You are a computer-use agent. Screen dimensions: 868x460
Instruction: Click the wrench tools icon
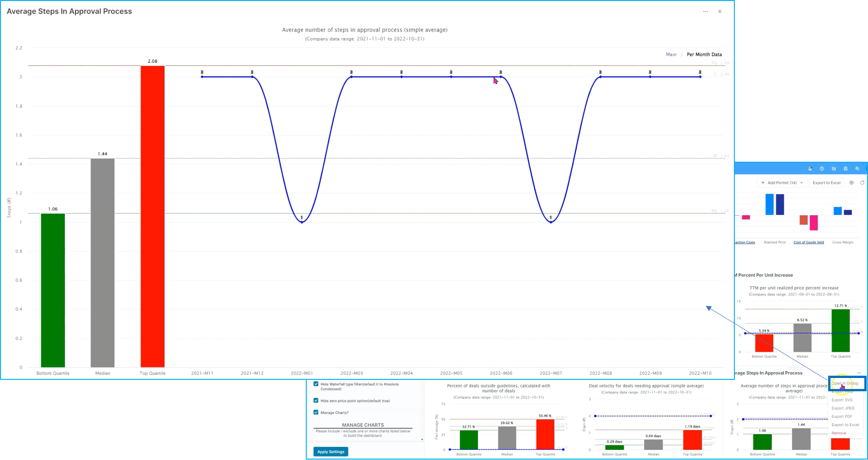[857, 169]
